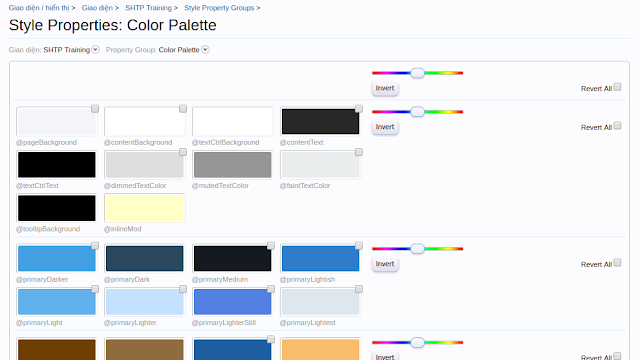Click the Style Property Groups breadcrumb link
640x360 pixels.
coord(219,8)
